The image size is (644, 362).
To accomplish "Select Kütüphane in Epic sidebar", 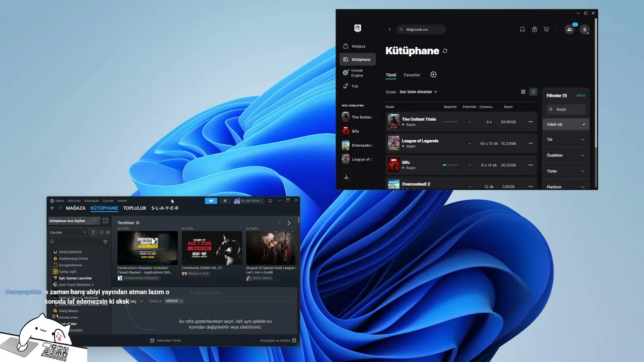I will (x=357, y=59).
